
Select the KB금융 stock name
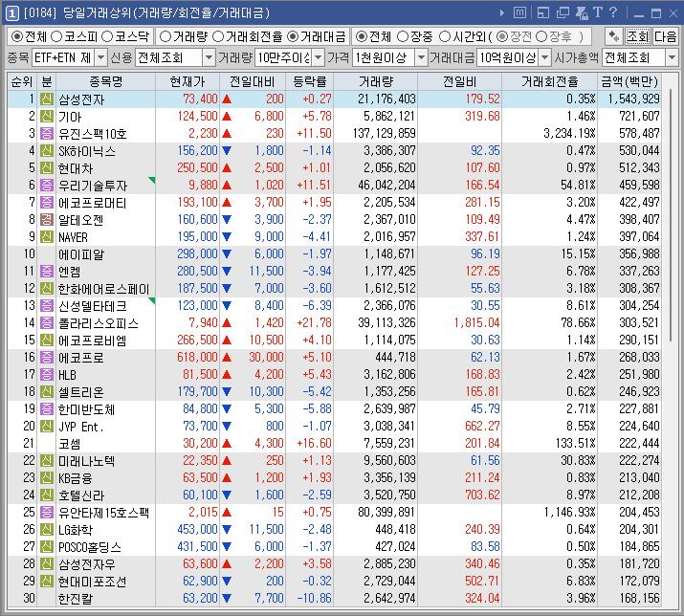pyautogui.click(x=75, y=478)
